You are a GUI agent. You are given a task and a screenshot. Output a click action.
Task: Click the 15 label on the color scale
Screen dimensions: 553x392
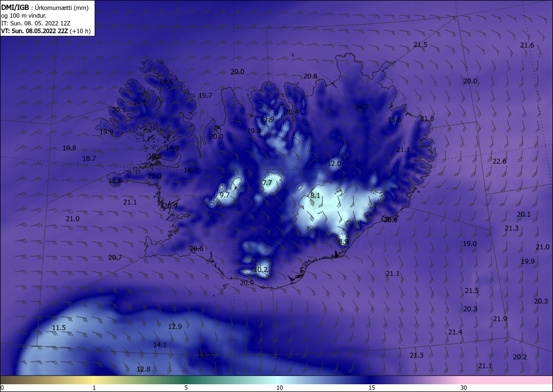(372, 388)
